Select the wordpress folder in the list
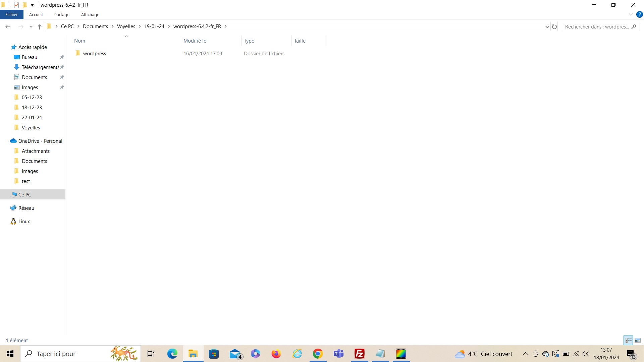Image resolution: width=644 pixels, height=362 pixels. pyautogui.click(x=95, y=54)
